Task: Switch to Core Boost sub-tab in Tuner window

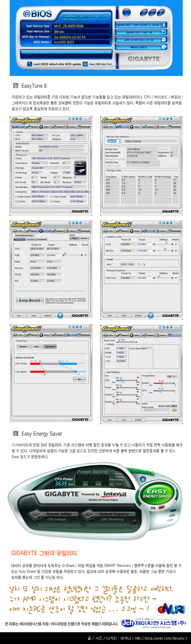Action: tap(42, 239)
